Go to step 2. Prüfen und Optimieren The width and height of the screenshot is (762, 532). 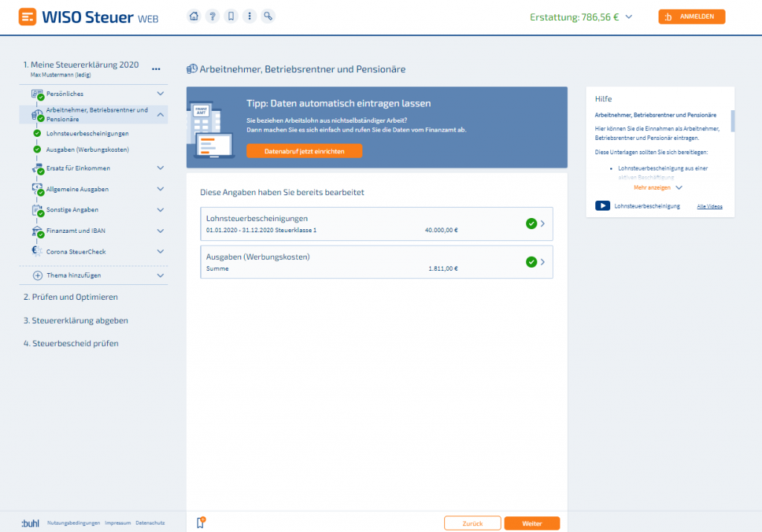click(70, 297)
